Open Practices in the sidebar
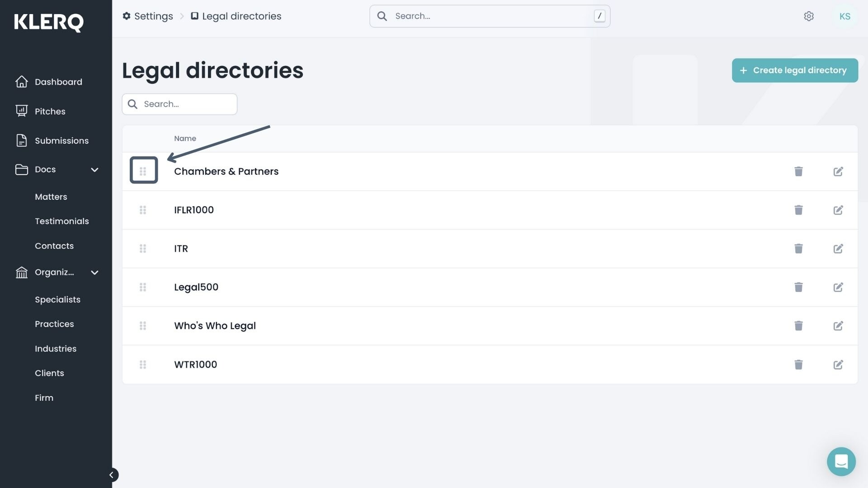 coord(54,324)
